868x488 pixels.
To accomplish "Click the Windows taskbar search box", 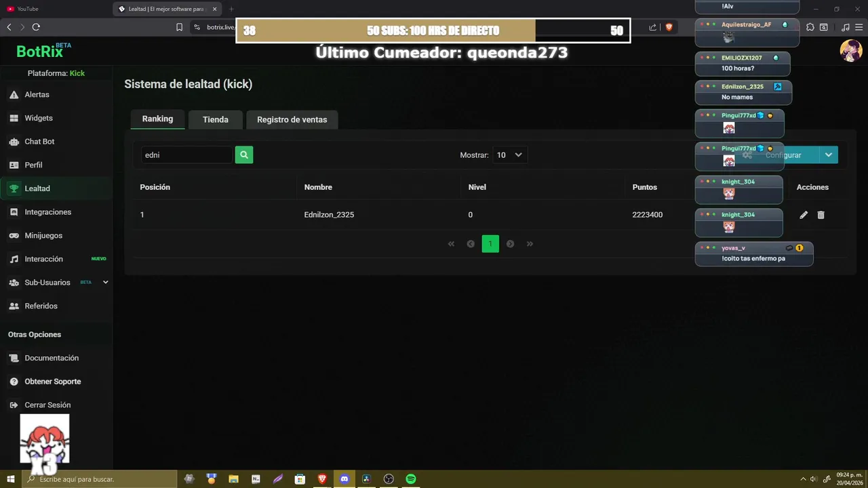I will (x=100, y=479).
